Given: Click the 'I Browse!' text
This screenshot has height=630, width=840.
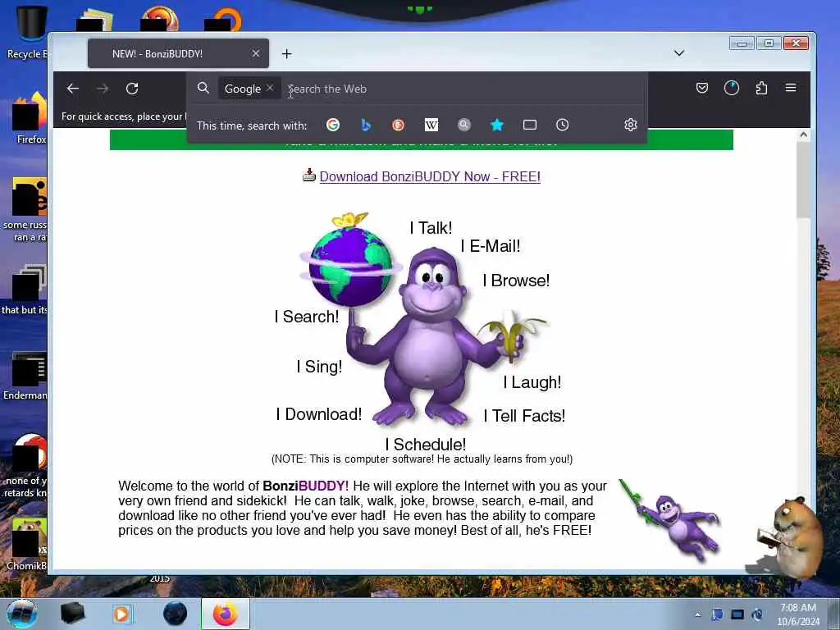Looking at the screenshot, I should (516, 281).
